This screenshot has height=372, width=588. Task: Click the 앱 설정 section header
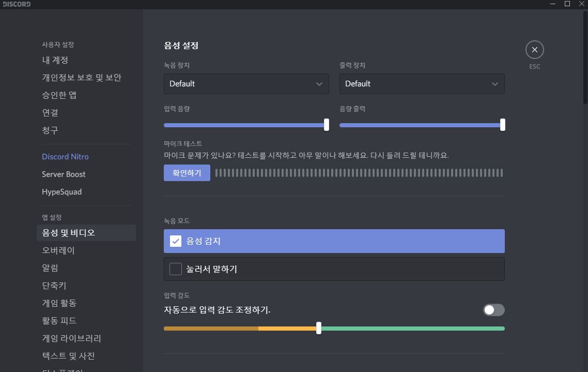click(x=52, y=217)
